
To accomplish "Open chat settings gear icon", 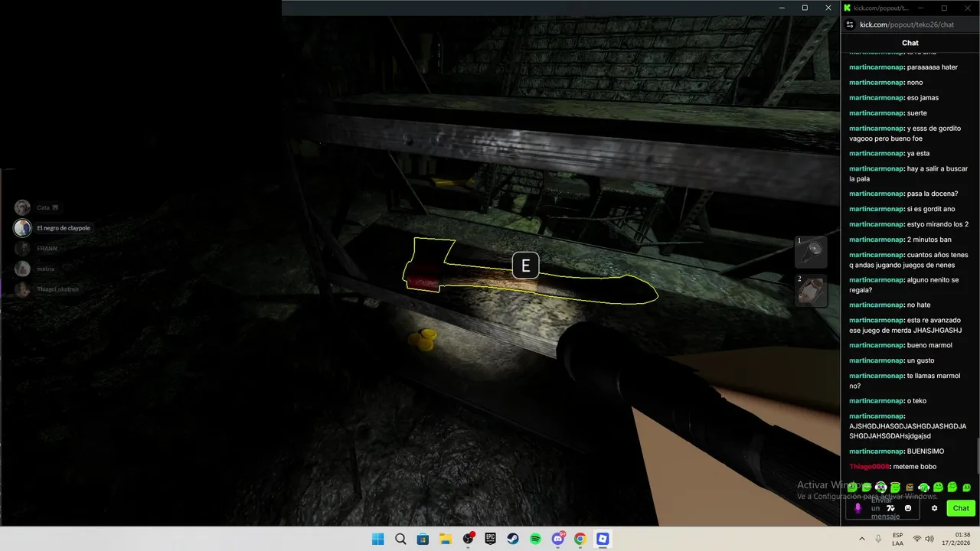I will (x=934, y=508).
